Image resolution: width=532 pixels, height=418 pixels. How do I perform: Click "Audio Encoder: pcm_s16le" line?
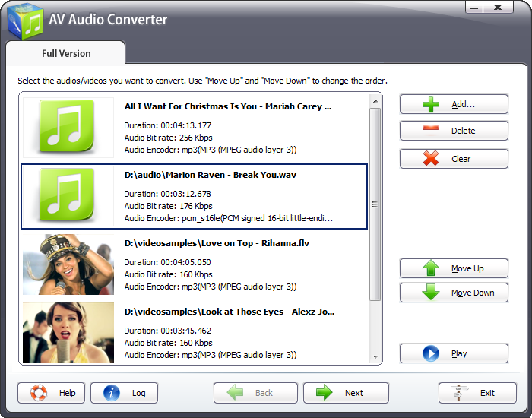pyautogui.click(x=228, y=218)
